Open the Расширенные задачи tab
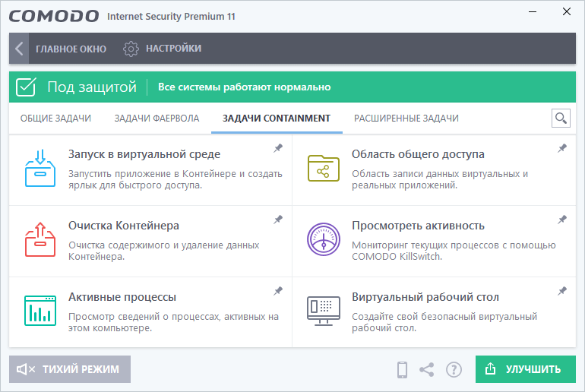The width and height of the screenshot is (585, 392). click(x=406, y=119)
